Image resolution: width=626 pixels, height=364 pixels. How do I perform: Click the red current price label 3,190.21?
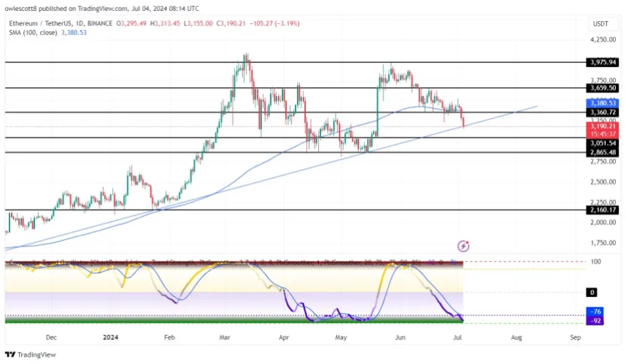603,127
